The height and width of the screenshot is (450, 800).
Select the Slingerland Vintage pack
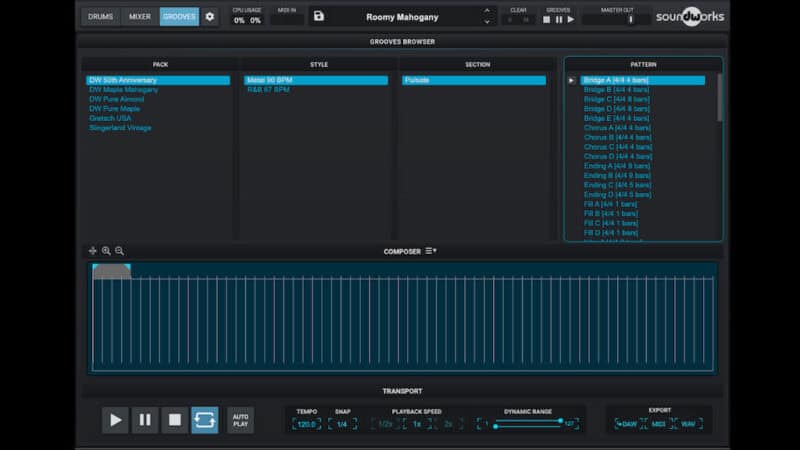pyautogui.click(x=158, y=128)
